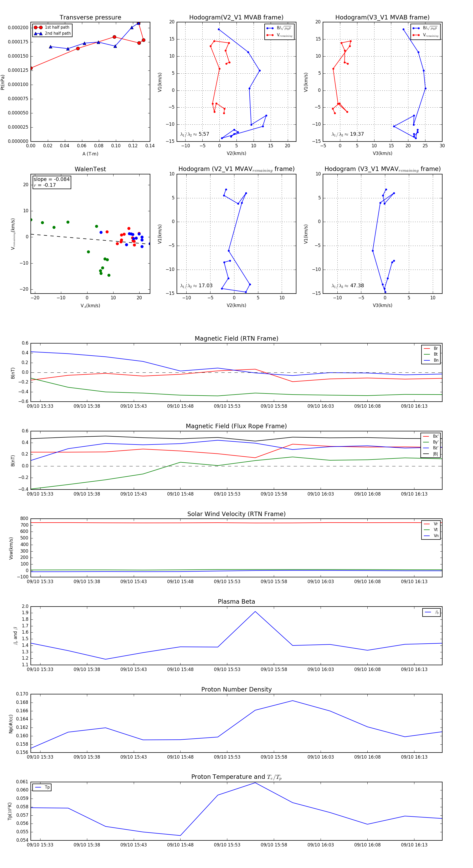Click '-100' tick on Solar Wind Velocity axis
Screen dimensions: 473x868
[22, 577]
